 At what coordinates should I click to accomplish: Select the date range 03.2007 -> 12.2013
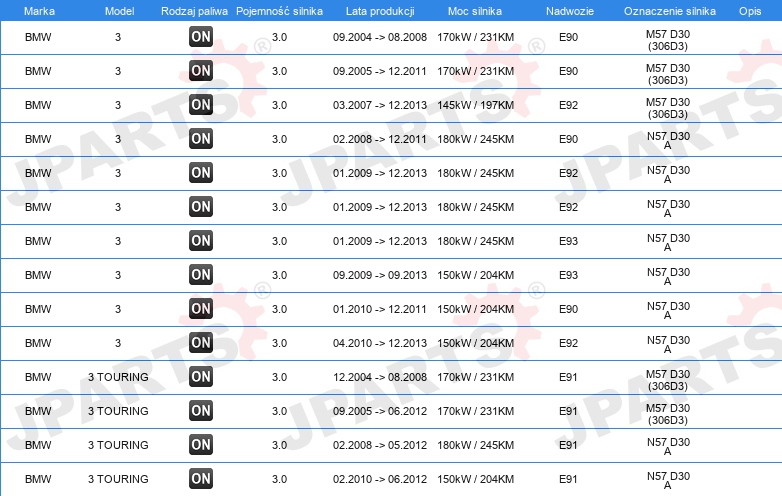380,105
